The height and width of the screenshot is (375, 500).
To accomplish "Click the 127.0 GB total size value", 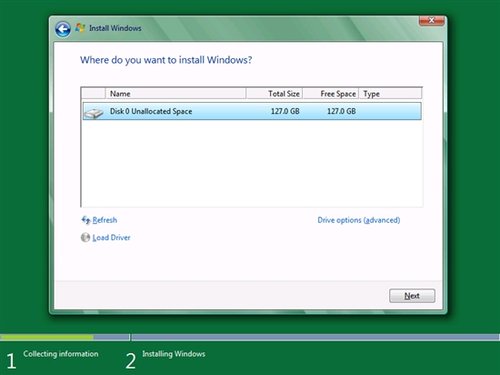I will (x=285, y=111).
